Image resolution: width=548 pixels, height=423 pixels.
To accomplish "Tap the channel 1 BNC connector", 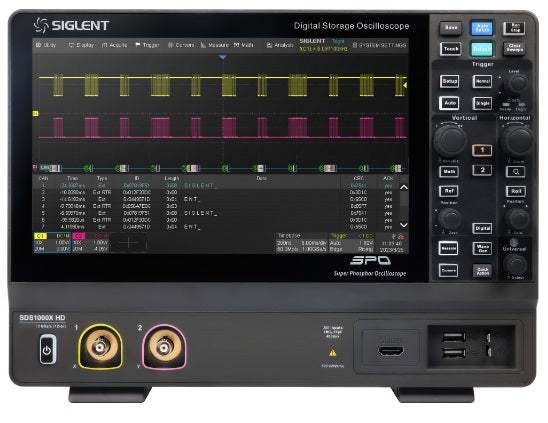I will click(100, 347).
